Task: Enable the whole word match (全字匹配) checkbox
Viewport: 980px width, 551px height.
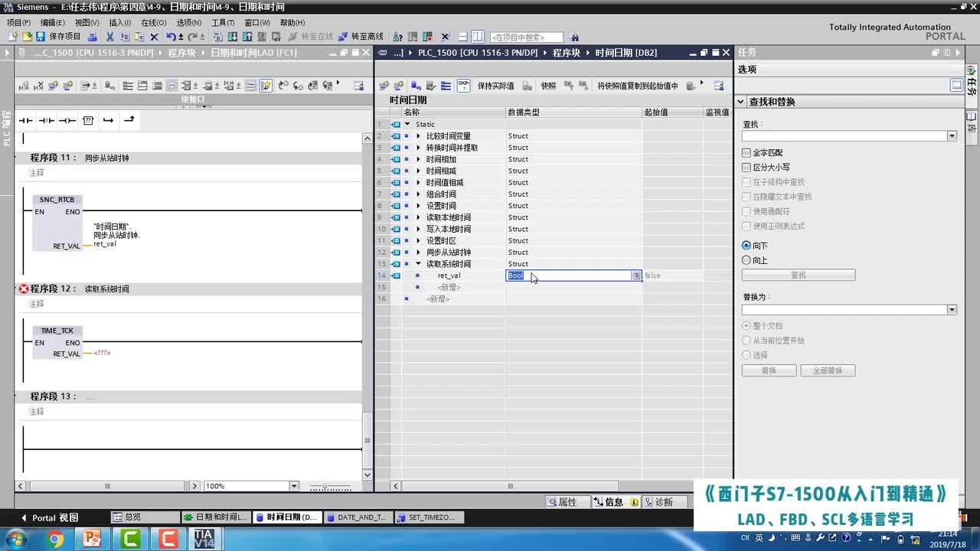Action: [746, 153]
